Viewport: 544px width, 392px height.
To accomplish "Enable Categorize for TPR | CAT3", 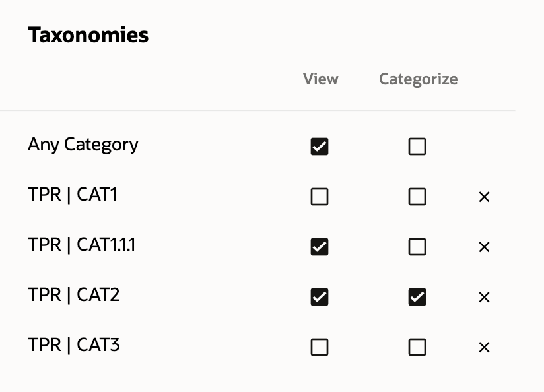I will pos(417,347).
